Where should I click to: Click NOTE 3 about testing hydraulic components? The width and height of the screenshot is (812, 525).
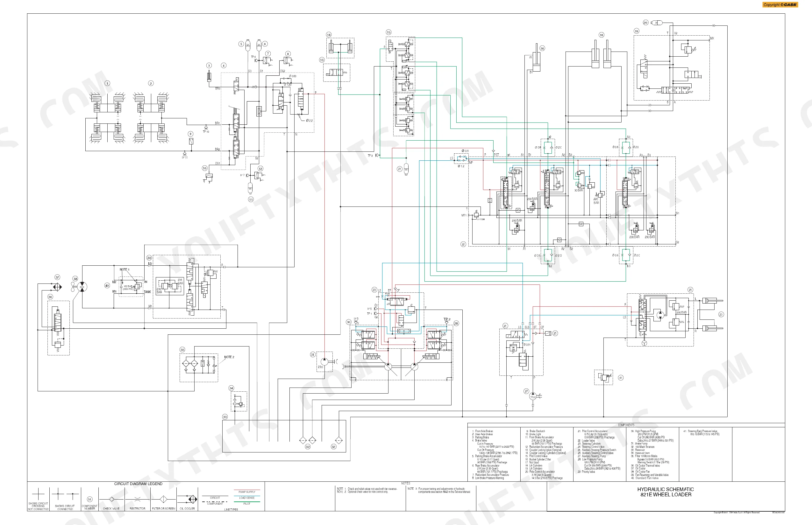click(439, 490)
